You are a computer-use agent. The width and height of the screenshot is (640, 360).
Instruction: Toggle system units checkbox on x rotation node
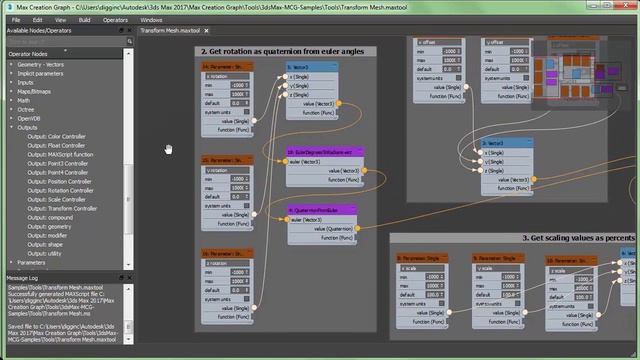point(247,112)
